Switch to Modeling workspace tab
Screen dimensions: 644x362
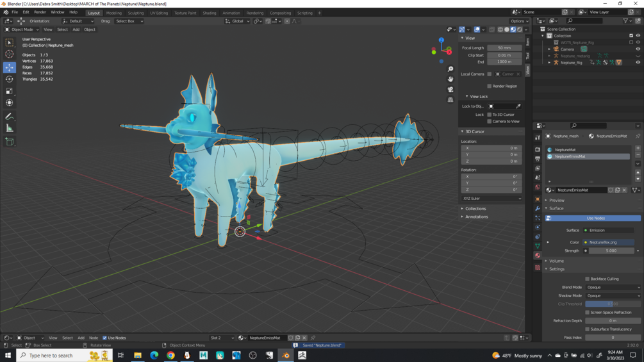point(114,13)
